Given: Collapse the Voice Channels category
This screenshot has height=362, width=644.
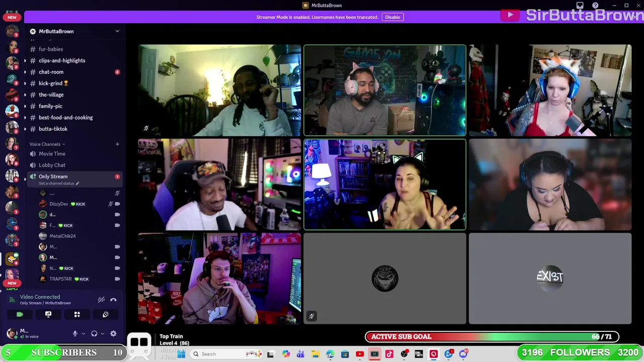Looking at the screenshot, I should pos(47,144).
